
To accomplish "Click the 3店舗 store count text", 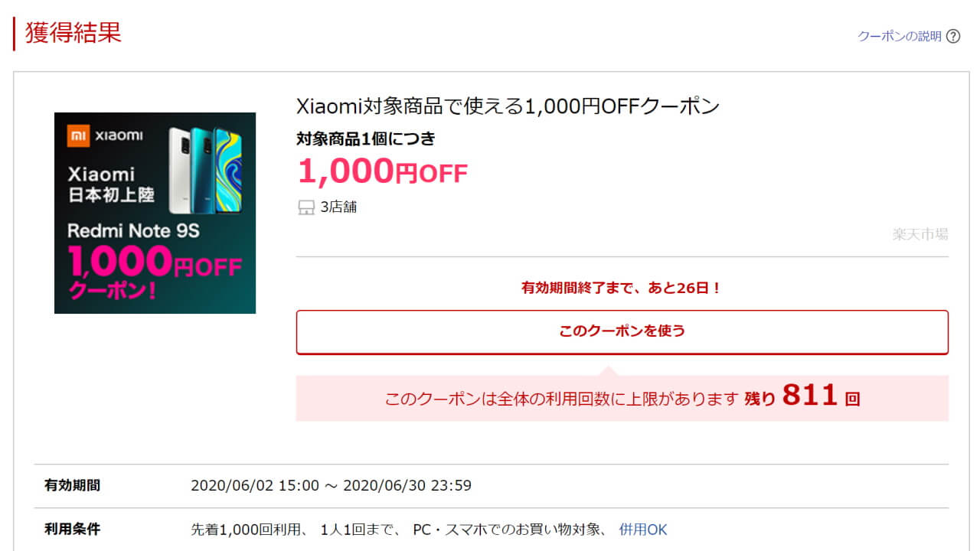I will tap(338, 207).
